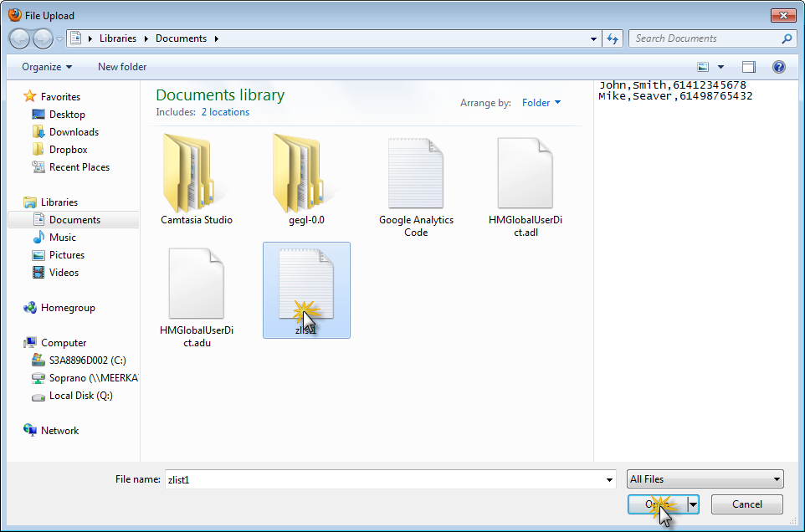Click the Cancel button
Viewport: 805px width, 532px height.
[x=746, y=504]
